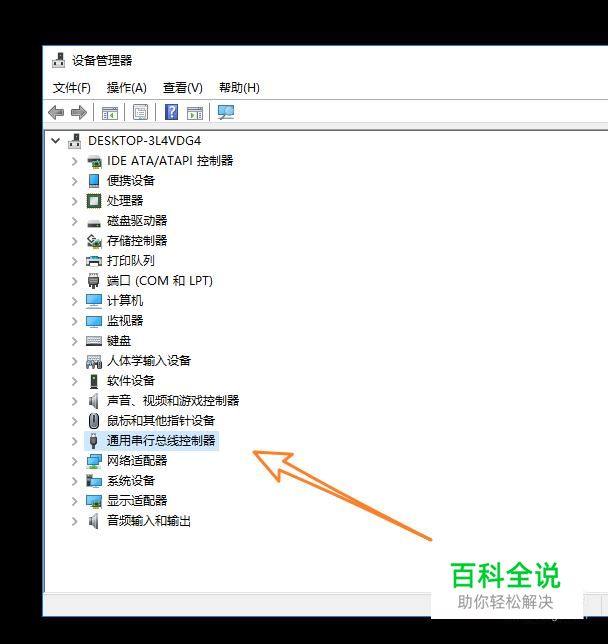608x644 pixels.
Task: Click the Device Manager title bar icon
Action: pos(59,60)
